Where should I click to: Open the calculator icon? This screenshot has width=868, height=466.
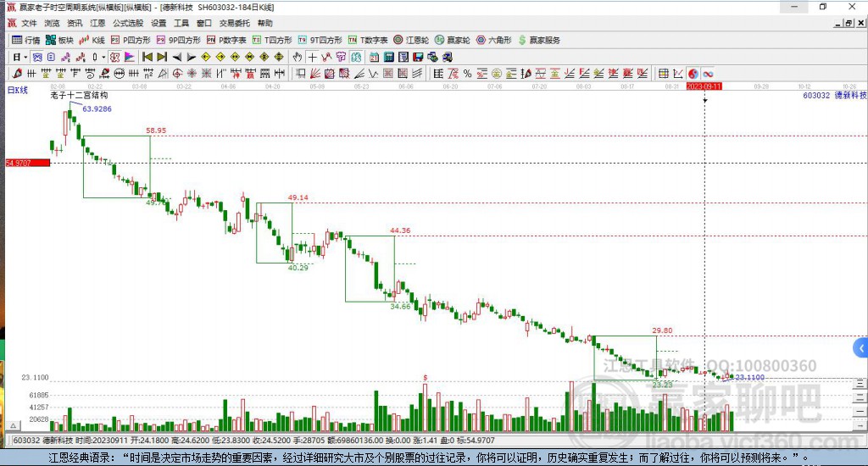[x=388, y=57]
